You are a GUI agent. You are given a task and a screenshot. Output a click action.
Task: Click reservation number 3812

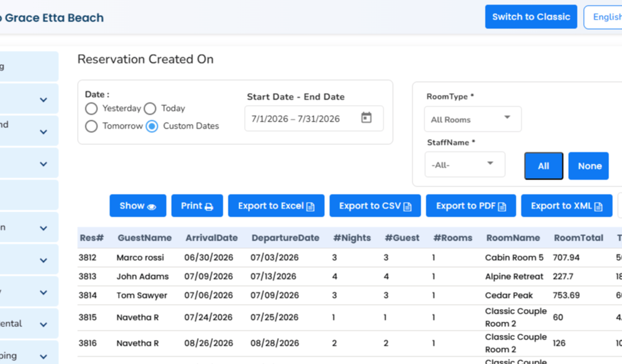pos(87,258)
